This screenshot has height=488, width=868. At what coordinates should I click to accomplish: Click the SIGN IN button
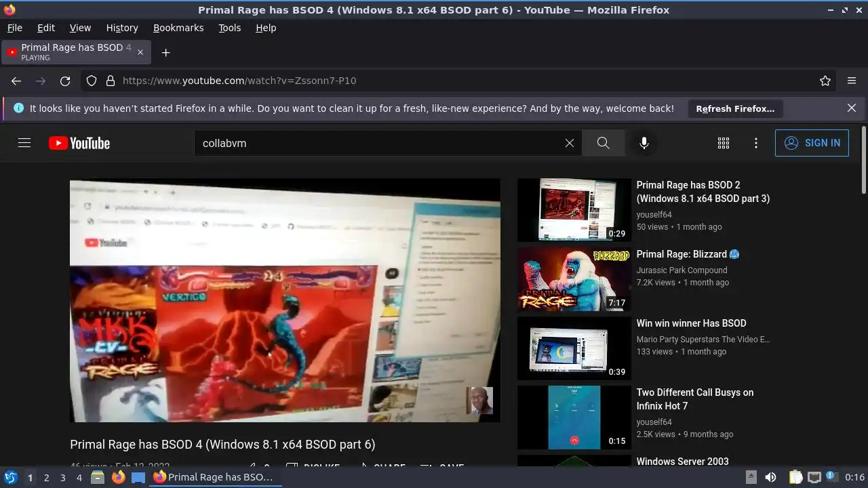click(812, 143)
